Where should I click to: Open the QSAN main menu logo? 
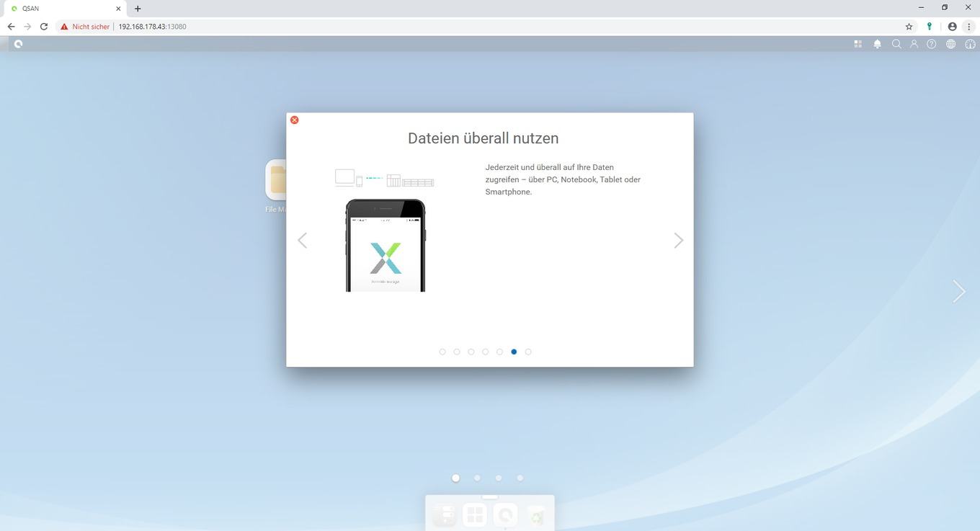point(18,44)
